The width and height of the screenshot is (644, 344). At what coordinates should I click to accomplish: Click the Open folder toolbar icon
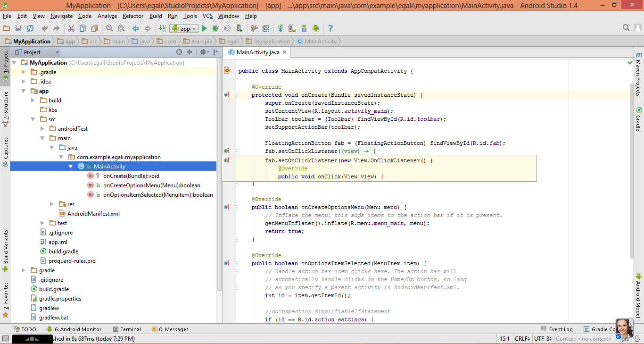click(x=7, y=29)
